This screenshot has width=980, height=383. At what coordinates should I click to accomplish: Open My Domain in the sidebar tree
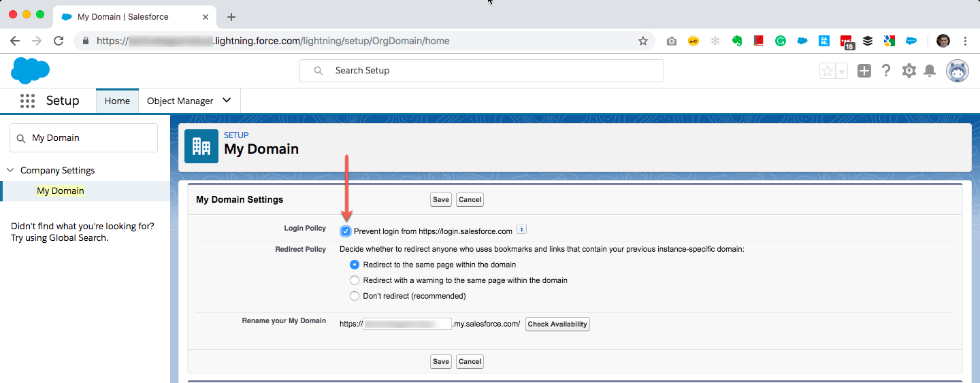point(61,191)
